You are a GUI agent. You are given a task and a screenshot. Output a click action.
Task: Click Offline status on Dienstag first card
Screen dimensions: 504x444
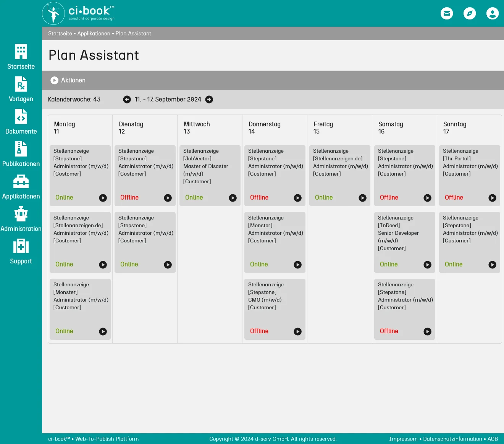[x=129, y=197]
